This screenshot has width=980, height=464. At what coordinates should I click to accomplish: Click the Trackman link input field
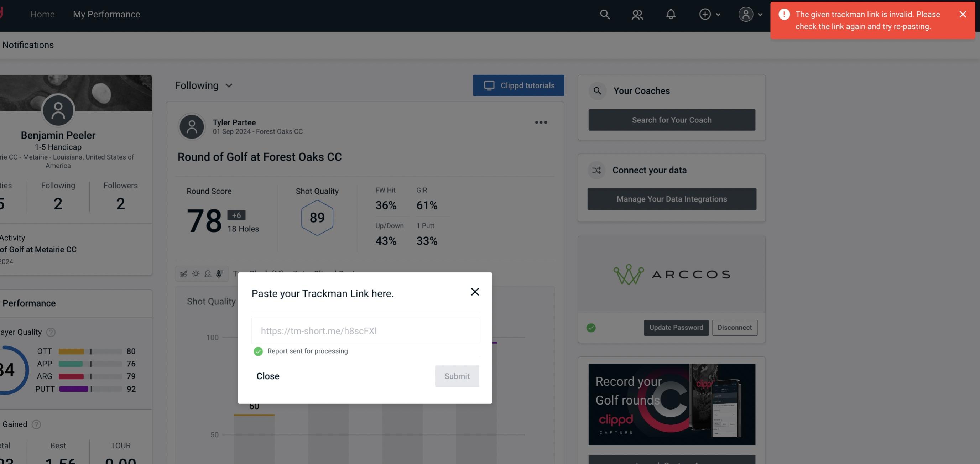(x=365, y=330)
